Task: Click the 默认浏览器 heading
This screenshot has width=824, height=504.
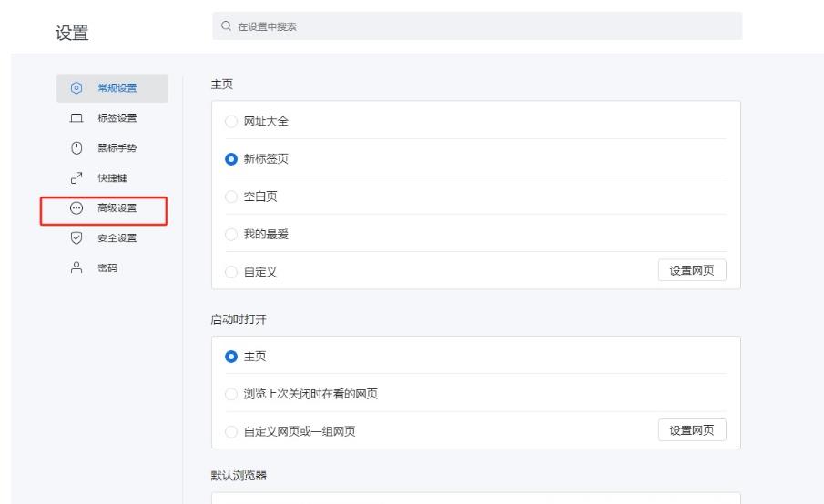Action: tap(239, 475)
